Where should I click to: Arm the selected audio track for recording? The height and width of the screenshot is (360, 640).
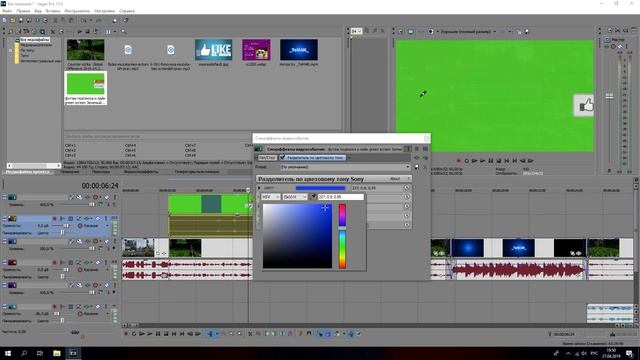pyautogui.click(x=54, y=219)
